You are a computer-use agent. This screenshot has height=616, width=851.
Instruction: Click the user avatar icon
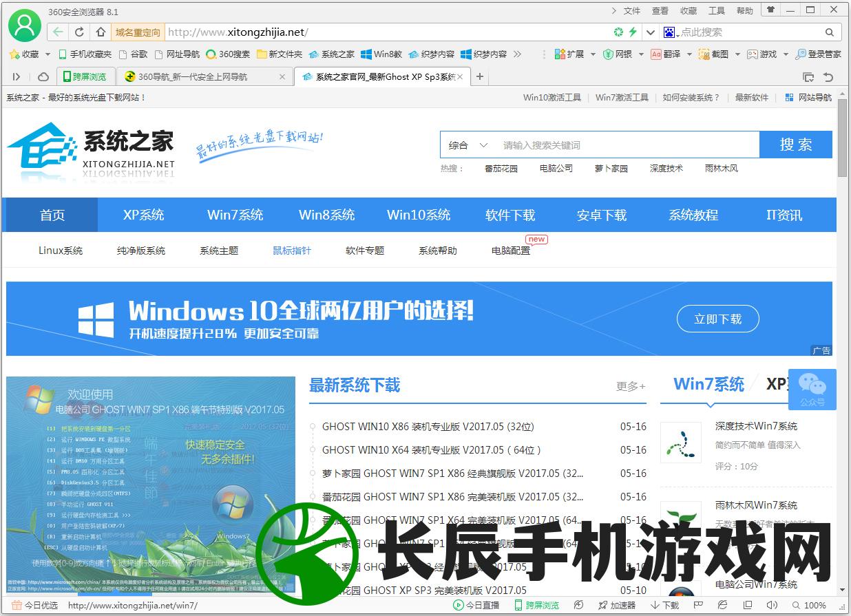[24, 25]
